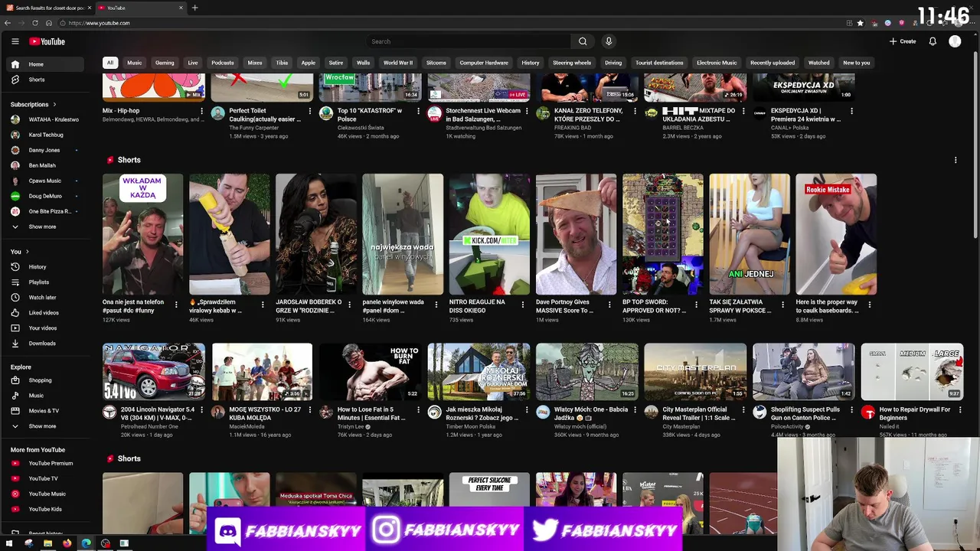This screenshot has width=980, height=551.
Task: Open Shorts in the sidebar
Action: pyautogui.click(x=46, y=80)
